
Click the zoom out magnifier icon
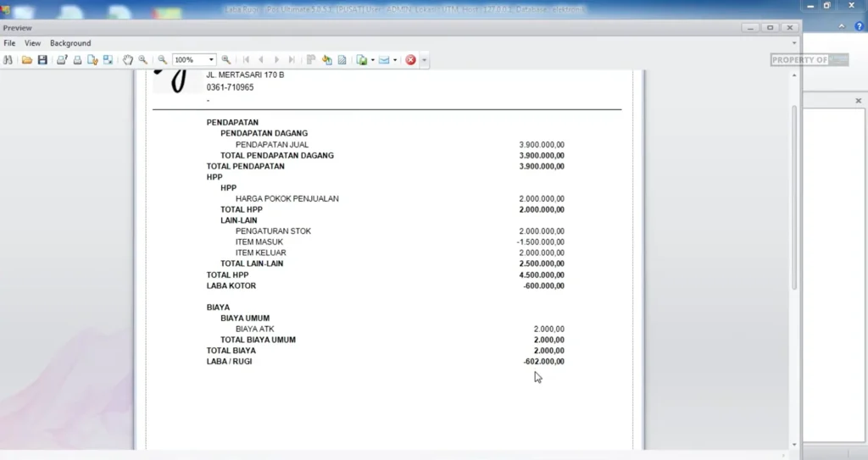point(162,60)
